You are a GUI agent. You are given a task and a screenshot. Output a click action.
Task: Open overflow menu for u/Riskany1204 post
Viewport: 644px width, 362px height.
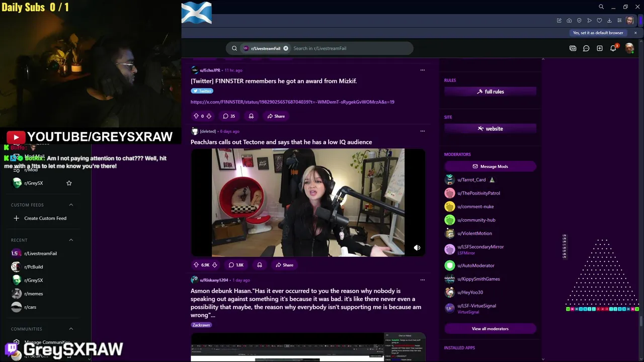pos(423,280)
